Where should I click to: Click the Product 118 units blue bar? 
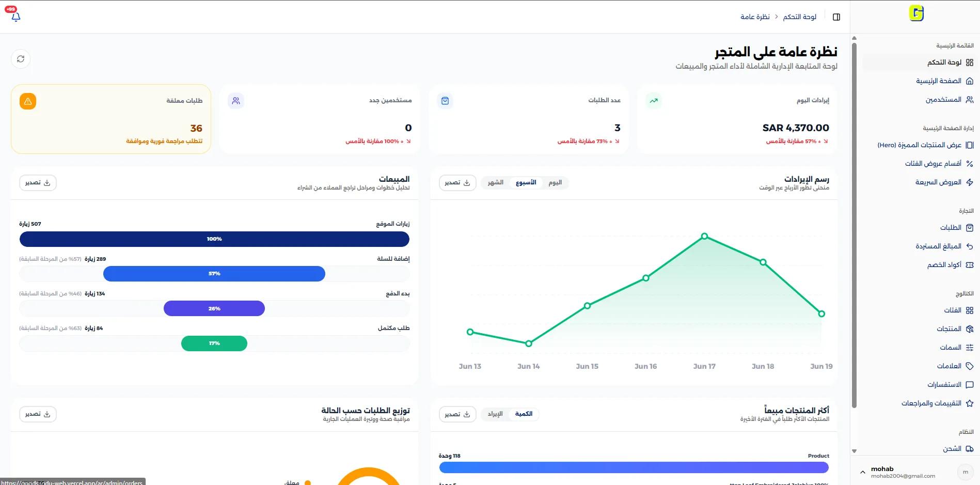(634, 467)
